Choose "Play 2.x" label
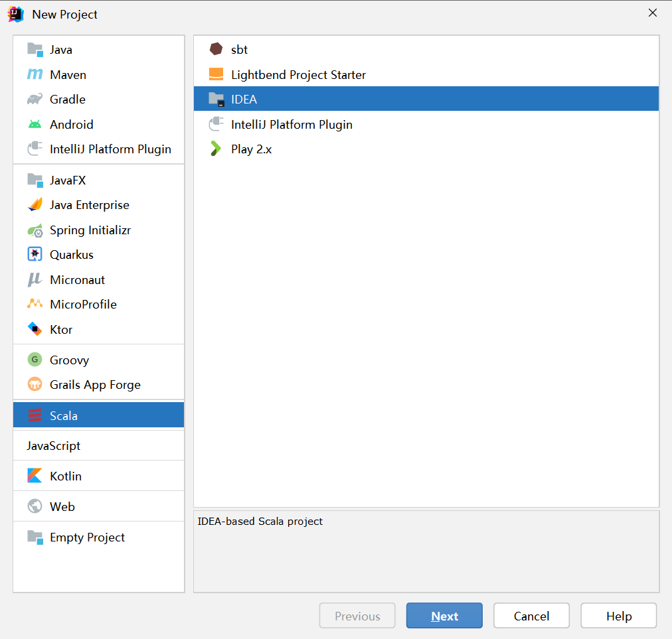 [252, 149]
